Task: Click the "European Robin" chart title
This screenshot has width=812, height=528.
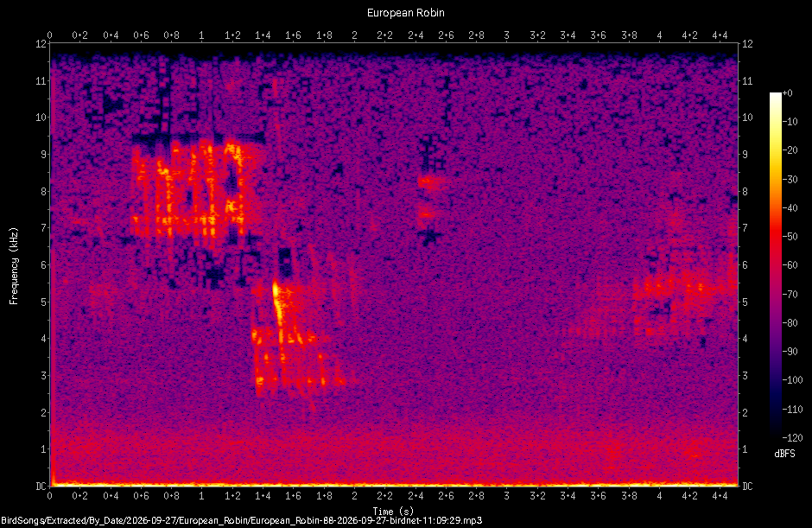Action: [405, 12]
